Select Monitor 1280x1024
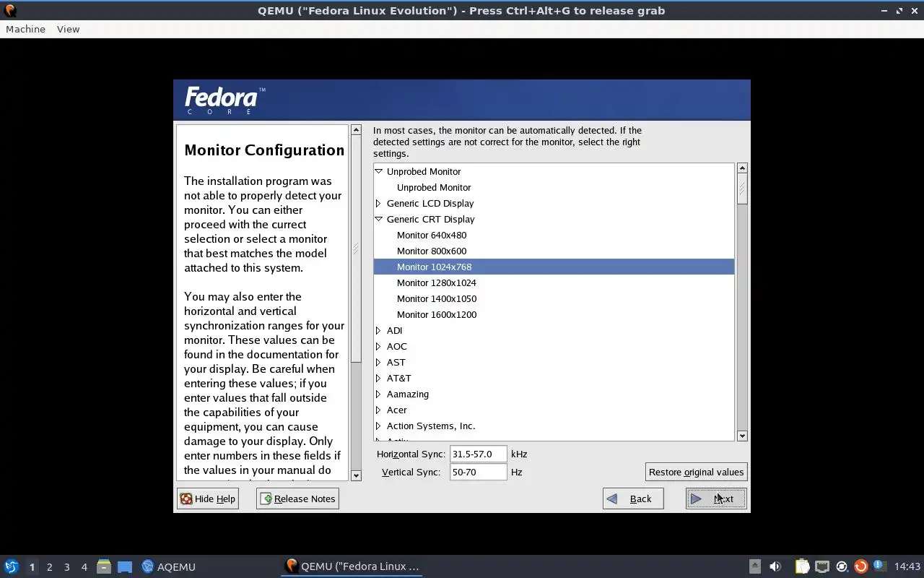Screen dimensions: 924x578 tap(437, 282)
